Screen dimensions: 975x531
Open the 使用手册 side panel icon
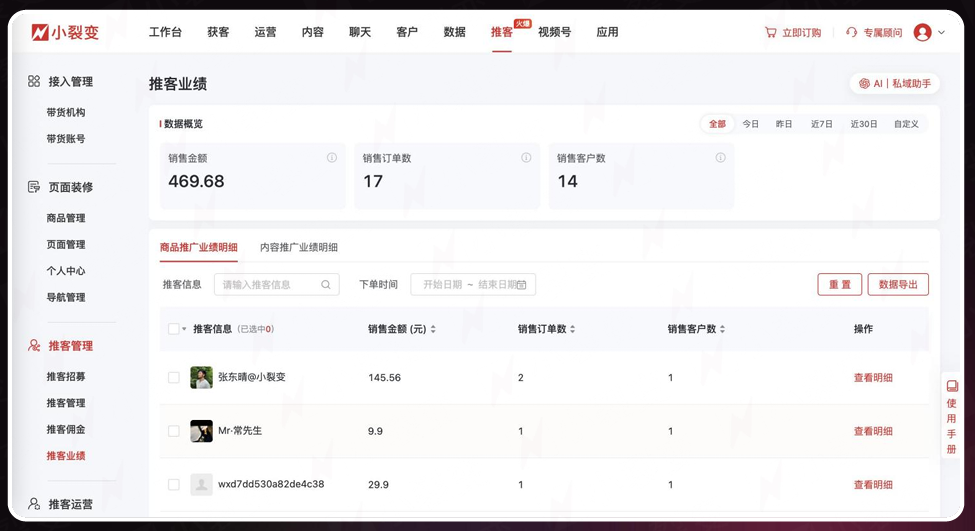click(952, 386)
